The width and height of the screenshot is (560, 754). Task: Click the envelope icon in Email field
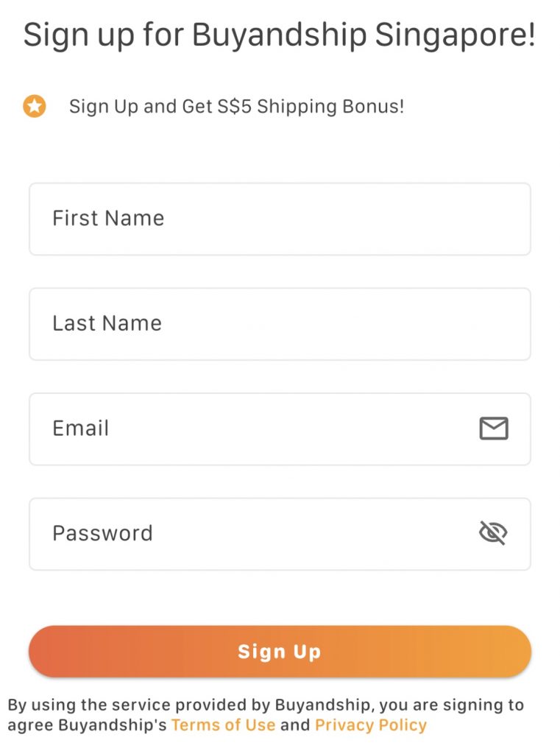(494, 428)
